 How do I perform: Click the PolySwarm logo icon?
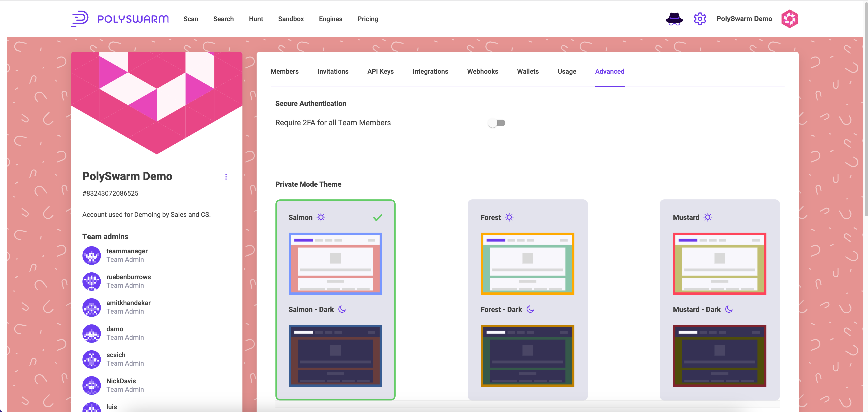[80, 19]
